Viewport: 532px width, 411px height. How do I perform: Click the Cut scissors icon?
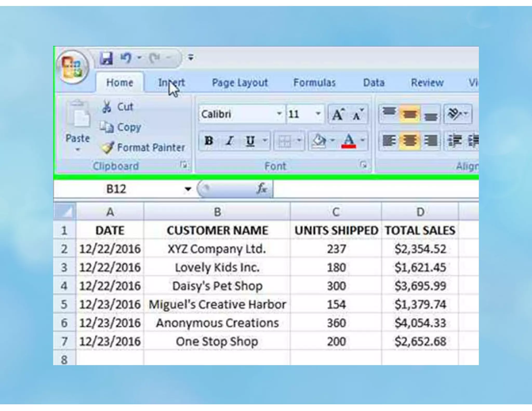[107, 107]
